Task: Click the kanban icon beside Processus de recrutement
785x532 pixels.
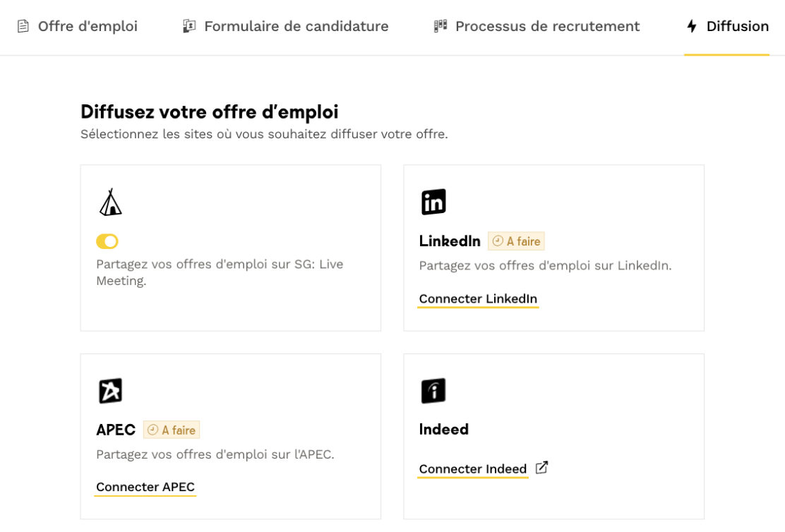Action: pyautogui.click(x=440, y=26)
